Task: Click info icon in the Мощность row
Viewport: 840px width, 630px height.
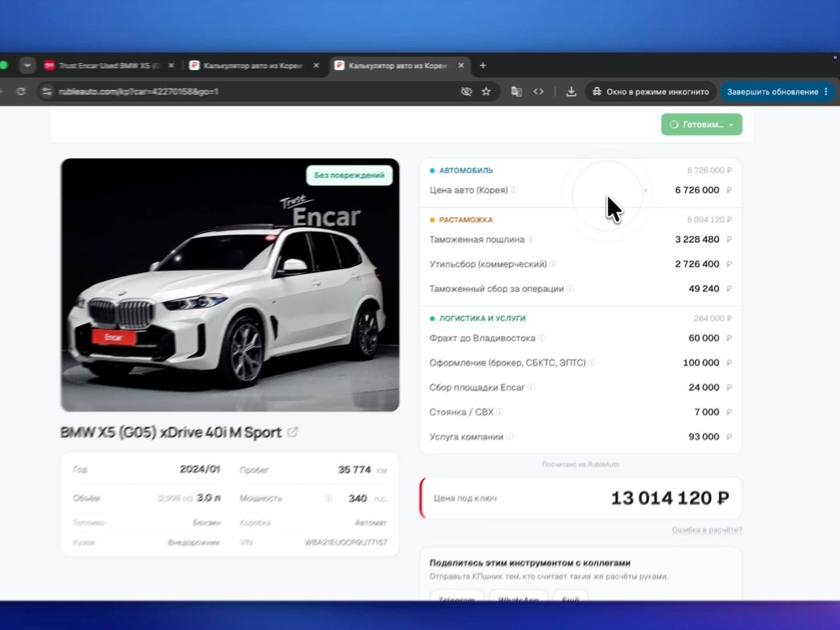Action: pyautogui.click(x=328, y=498)
